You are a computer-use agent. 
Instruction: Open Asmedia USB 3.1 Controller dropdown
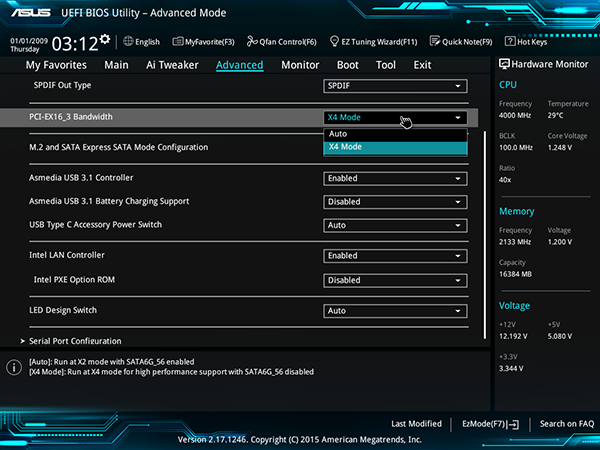pos(395,179)
